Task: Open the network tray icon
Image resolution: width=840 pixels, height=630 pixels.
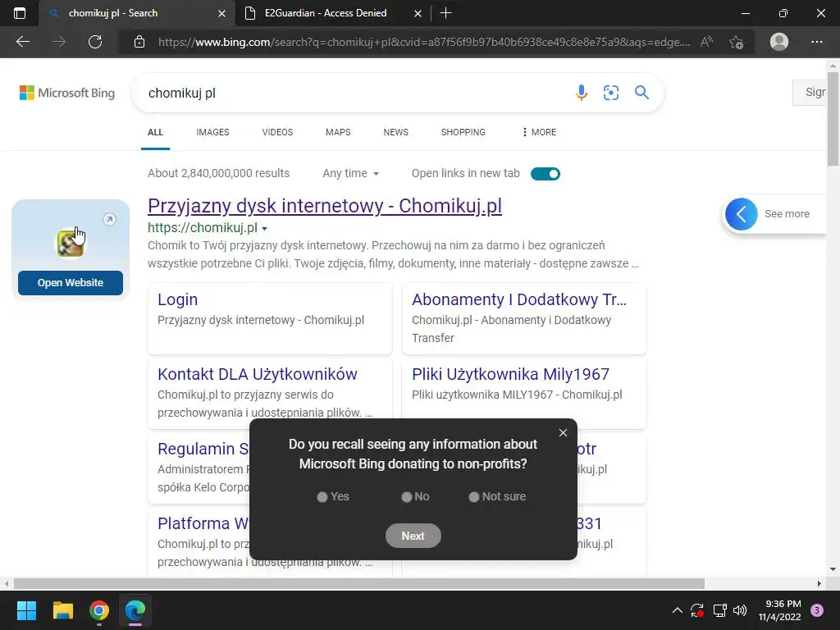Action: 719,610
